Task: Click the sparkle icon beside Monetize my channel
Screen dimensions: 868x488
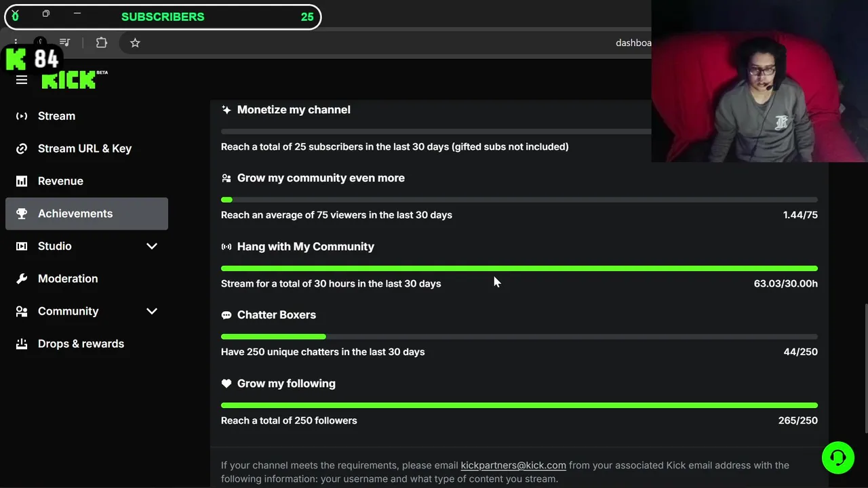Action: pos(226,110)
